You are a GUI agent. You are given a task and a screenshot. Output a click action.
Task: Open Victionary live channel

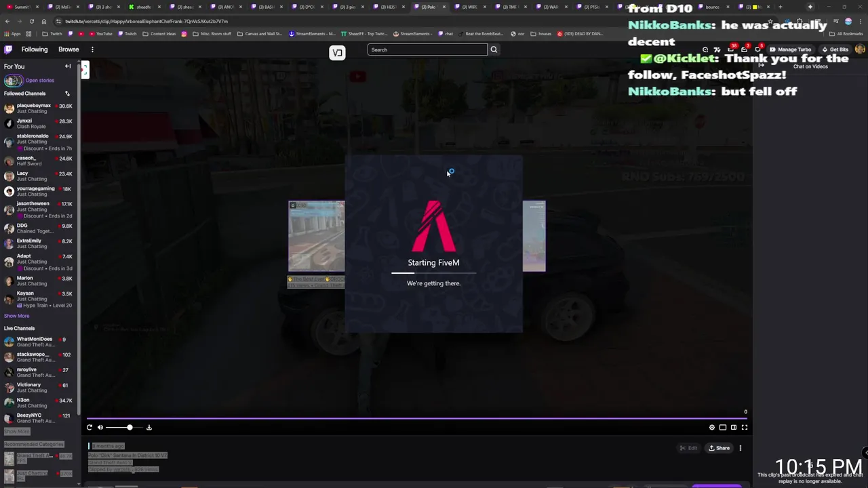[x=39, y=388]
